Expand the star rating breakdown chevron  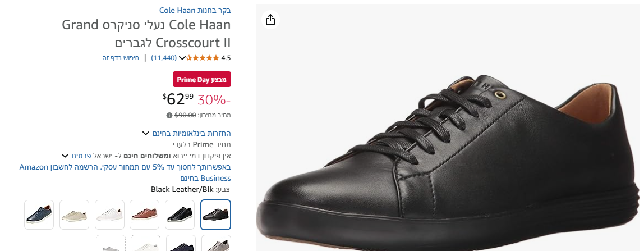182,57
